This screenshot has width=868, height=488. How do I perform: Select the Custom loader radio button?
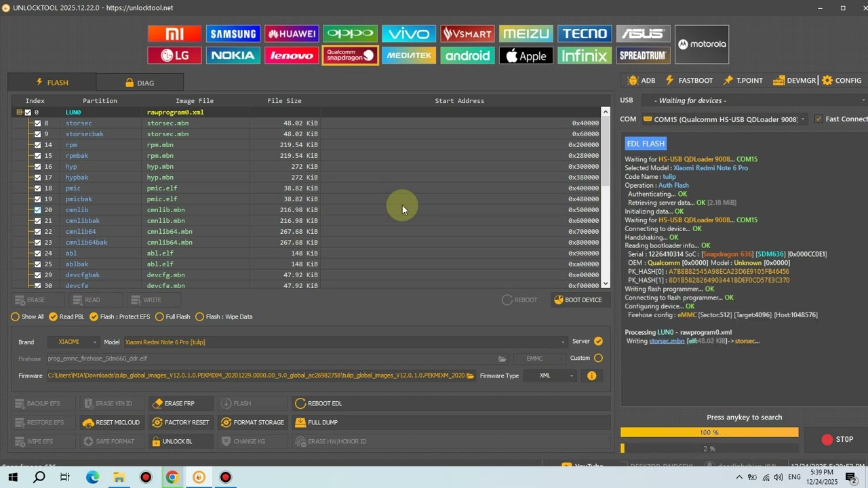598,358
